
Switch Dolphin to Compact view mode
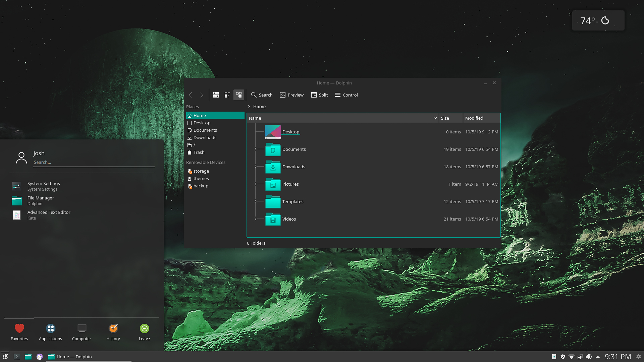(227, 95)
